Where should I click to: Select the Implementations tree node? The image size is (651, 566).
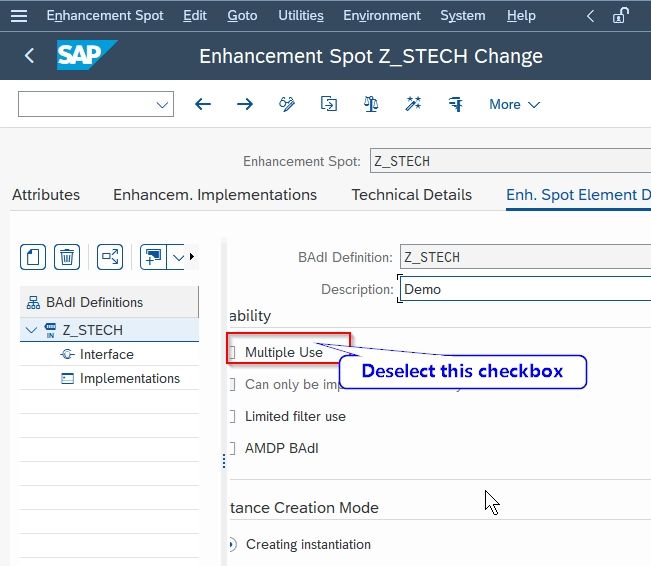(x=130, y=378)
